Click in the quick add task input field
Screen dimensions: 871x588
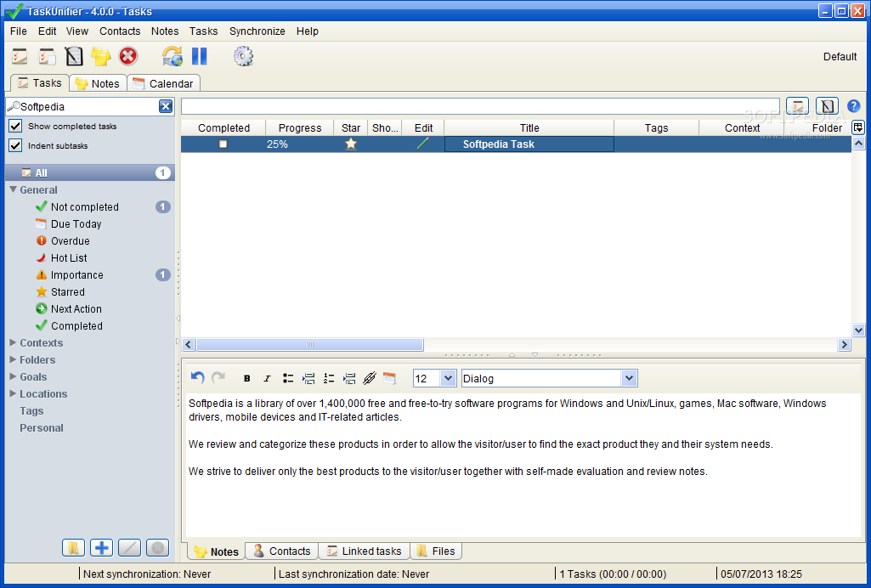pyautogui.click(x=480, y=106)
